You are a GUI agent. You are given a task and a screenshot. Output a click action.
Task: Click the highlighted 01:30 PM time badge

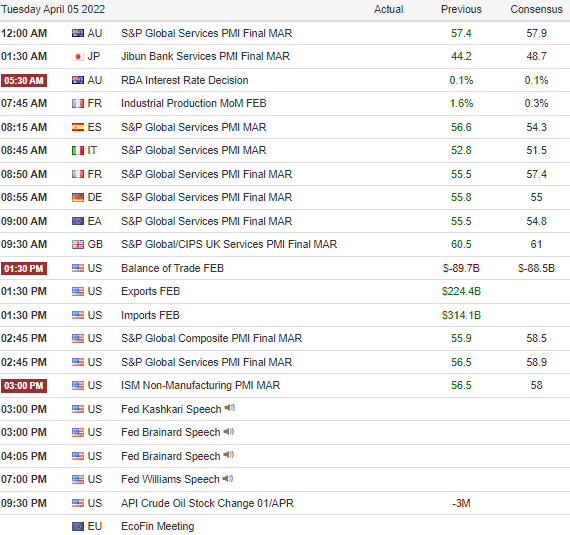(x=24, y=269)
